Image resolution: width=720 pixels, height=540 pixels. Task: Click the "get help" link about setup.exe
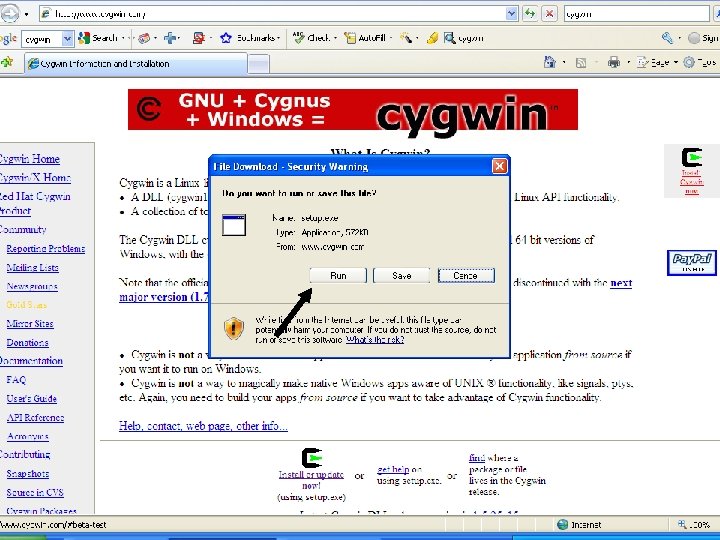tap(393, 469)
